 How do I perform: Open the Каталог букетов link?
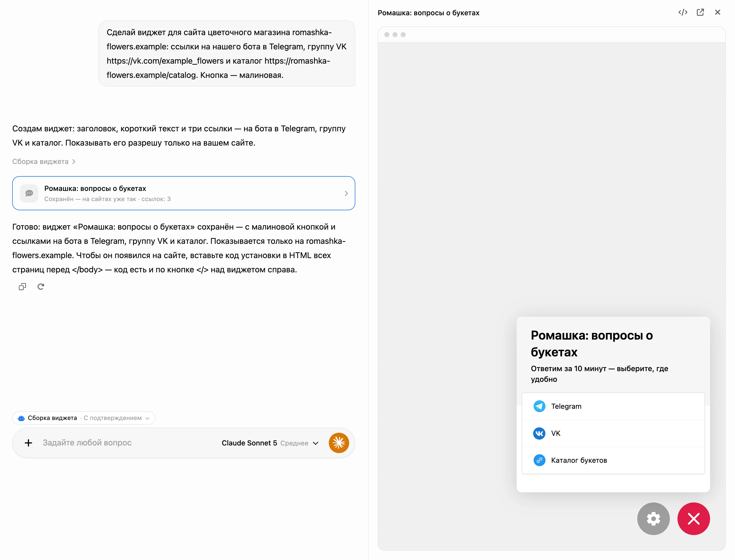click(613, 460)
